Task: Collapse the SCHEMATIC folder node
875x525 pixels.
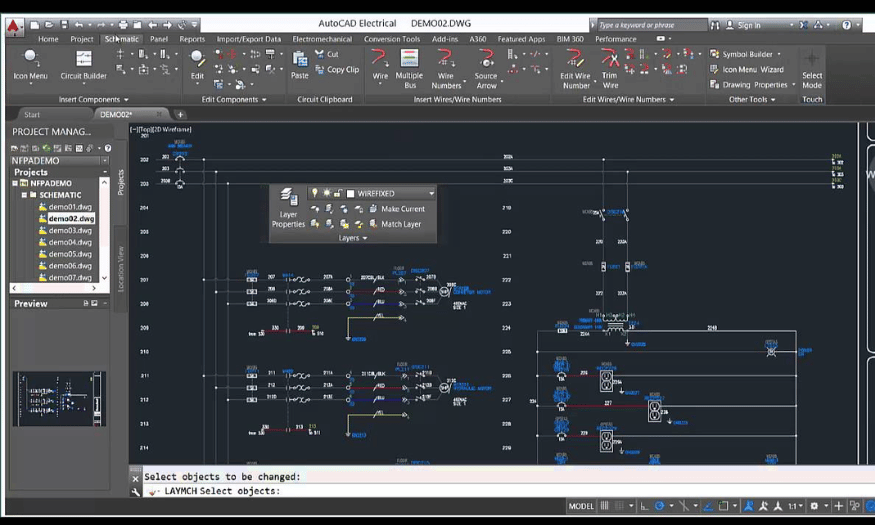Action: [24, 195]
